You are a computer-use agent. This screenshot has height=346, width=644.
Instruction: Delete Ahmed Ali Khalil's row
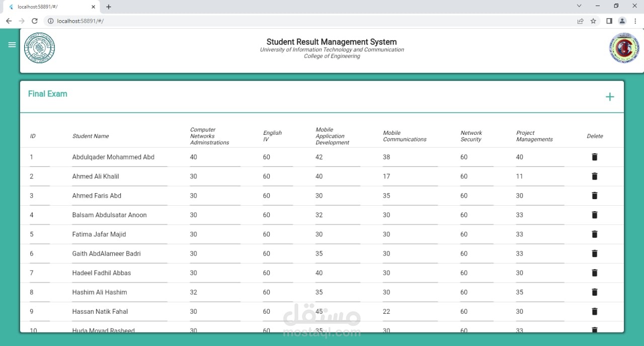pos(594,177)
